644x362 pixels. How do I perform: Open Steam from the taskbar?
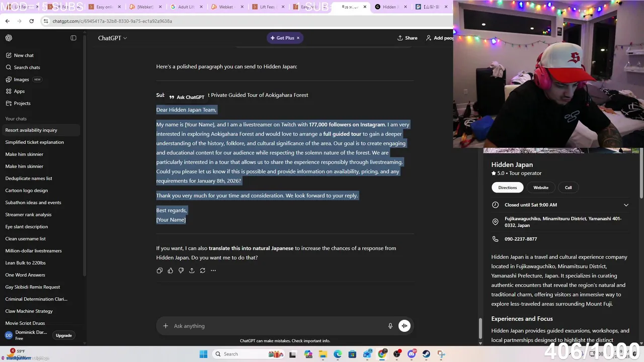click(426, 354)
